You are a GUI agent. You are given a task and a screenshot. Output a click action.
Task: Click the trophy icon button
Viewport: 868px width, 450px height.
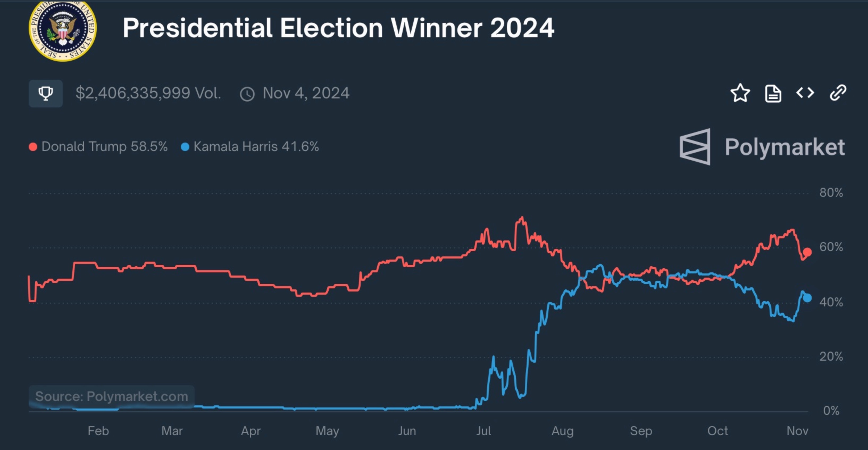45,93
